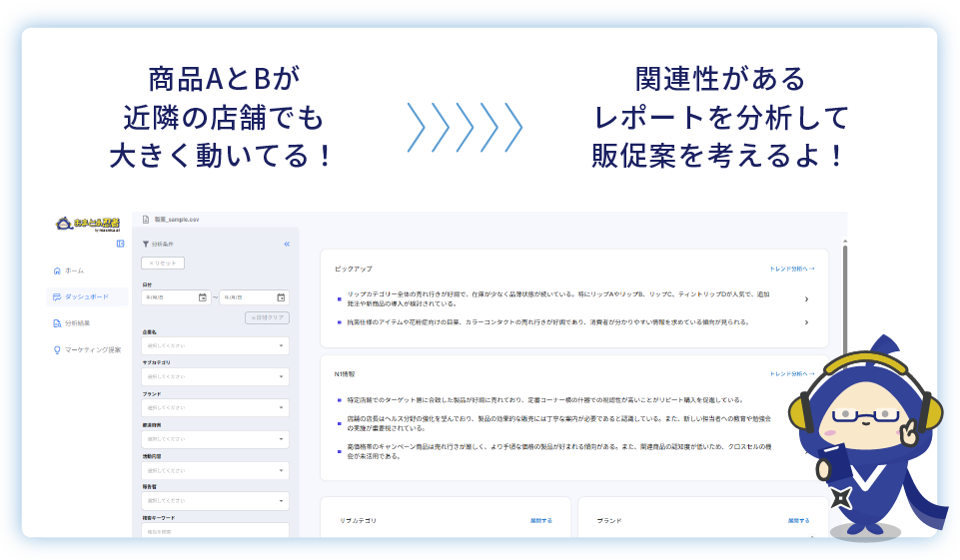This screenshot has height=560, width=960.
Task: Open the end date calendar picker icon
Action: click(x=281, y=297)
